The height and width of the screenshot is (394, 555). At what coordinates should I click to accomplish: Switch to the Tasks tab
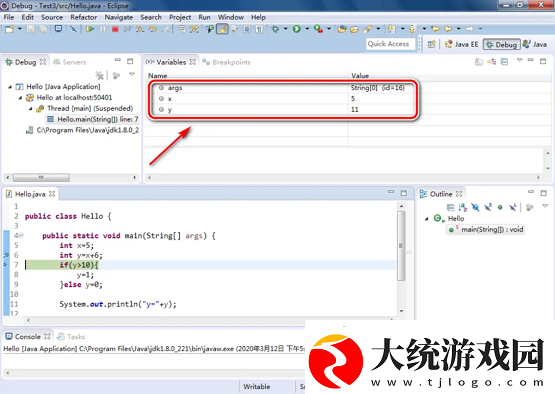coord(71,337)
